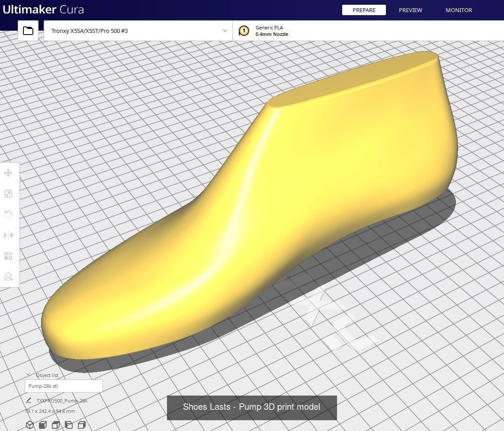Screen dimensions: 504x431
Task: Click the Pump-28k.stl name field
Action: coord(63,386)
